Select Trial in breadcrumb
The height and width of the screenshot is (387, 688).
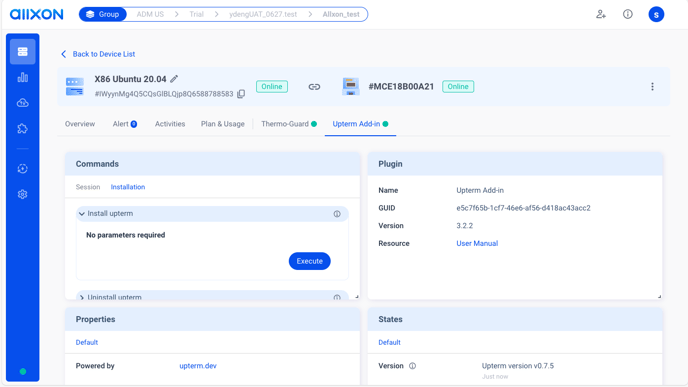click(197, 14)
